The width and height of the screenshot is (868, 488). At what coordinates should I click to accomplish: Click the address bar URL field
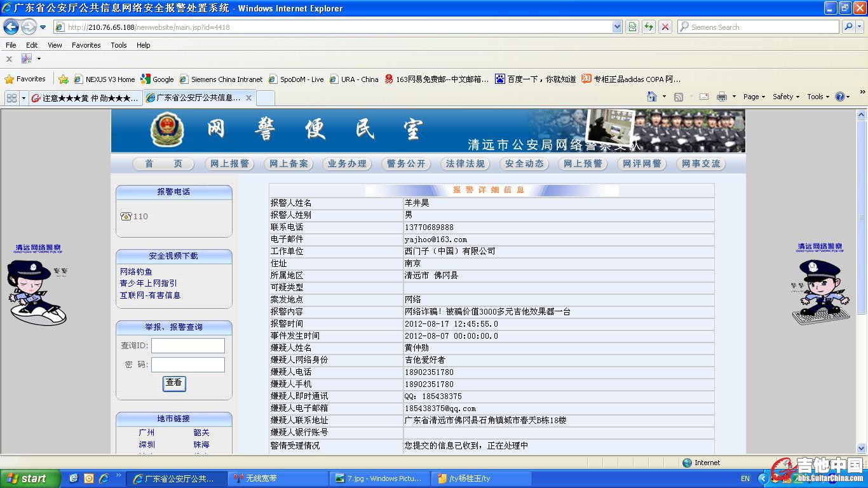tap(332, 27)
